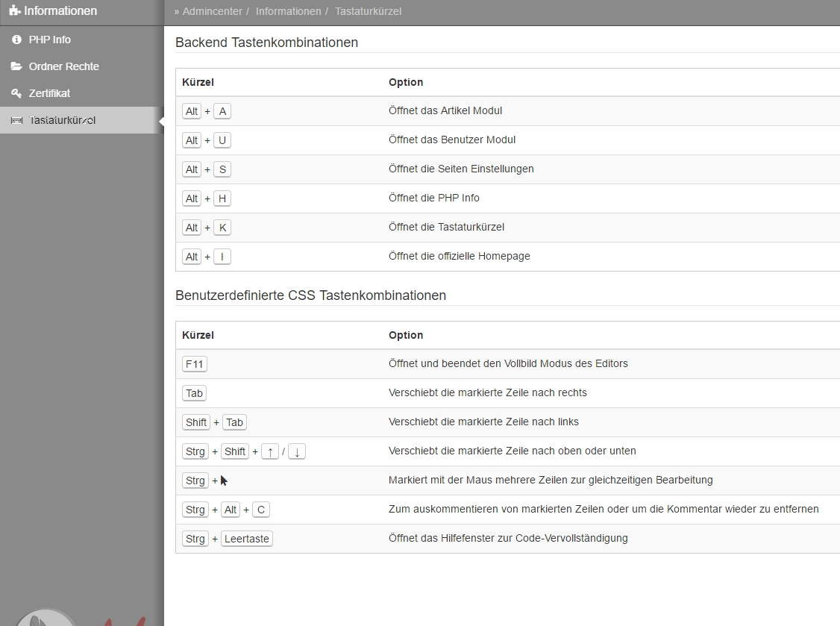
Task: Click Option column header in Backend table
Action: coord(406,82)
